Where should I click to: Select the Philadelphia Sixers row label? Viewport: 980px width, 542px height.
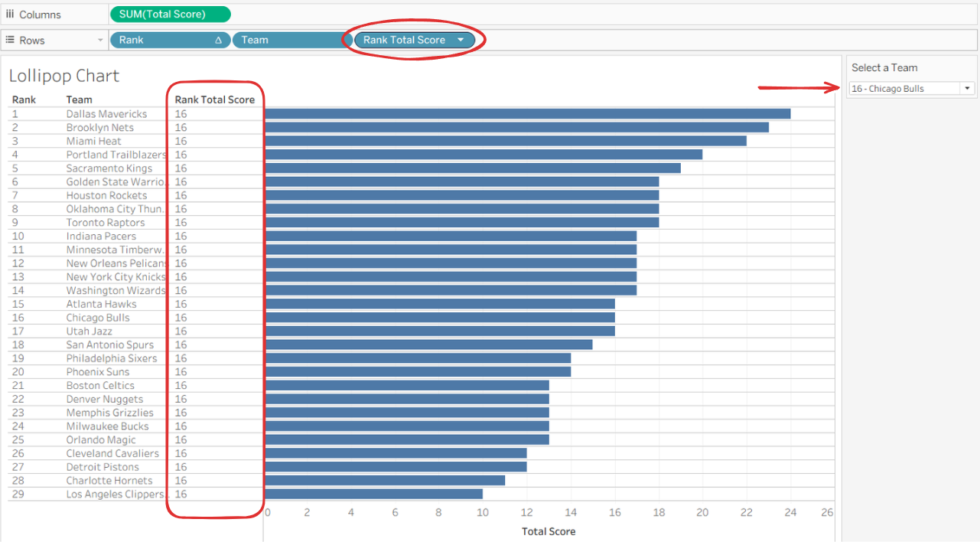pos(112,358)
